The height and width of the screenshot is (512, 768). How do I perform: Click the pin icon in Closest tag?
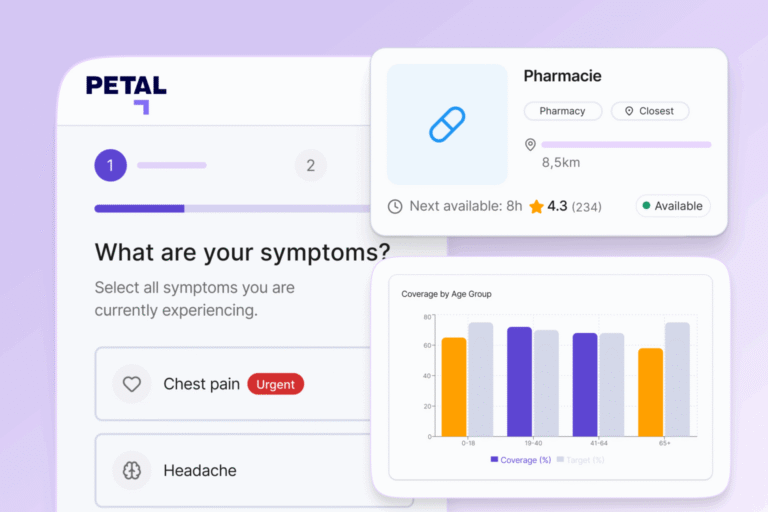[629, 111]
